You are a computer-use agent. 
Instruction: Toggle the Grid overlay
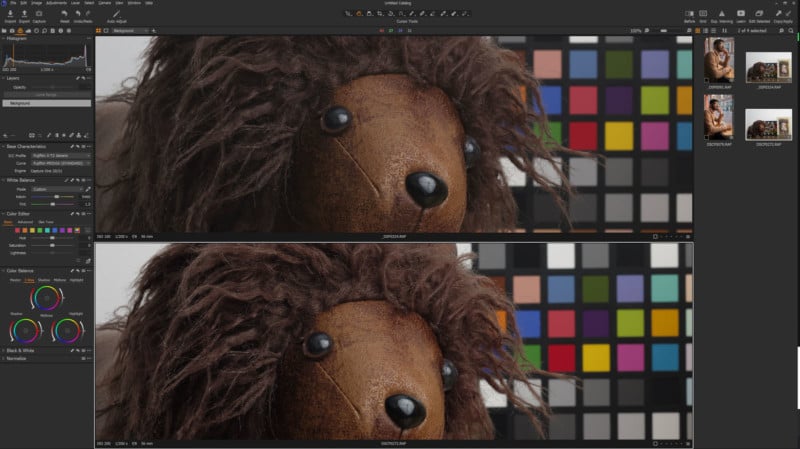click(703, 14)
